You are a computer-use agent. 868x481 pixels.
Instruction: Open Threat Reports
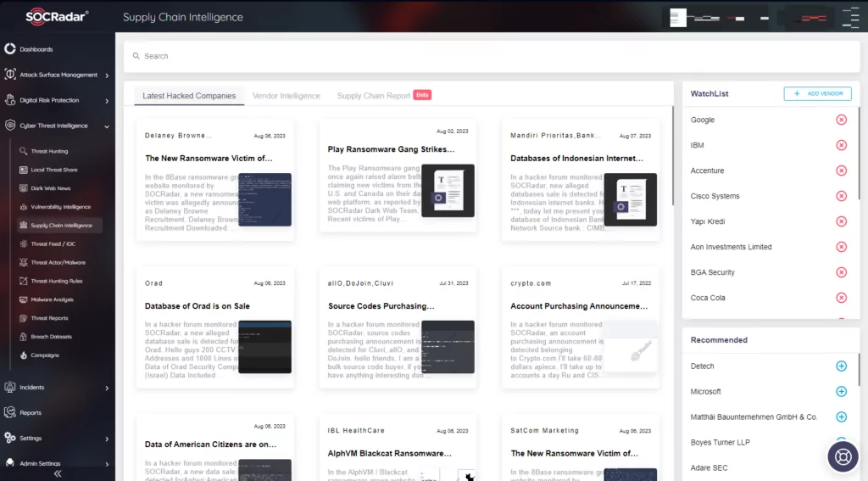(x=49, y=318)
